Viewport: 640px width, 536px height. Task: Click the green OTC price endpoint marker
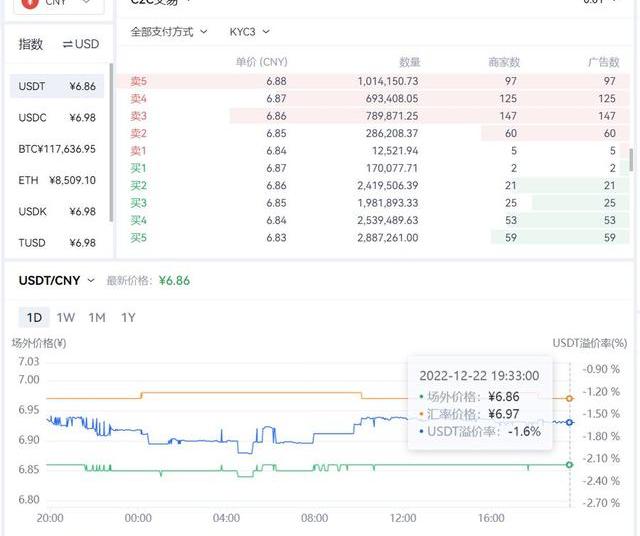point(570,464)
